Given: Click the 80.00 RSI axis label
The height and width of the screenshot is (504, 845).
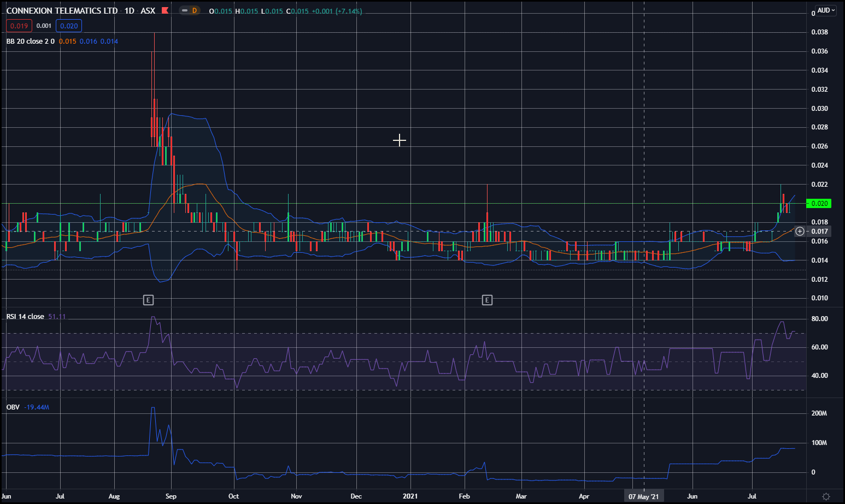Looking at the screenshot, I should tap(819, 319).
